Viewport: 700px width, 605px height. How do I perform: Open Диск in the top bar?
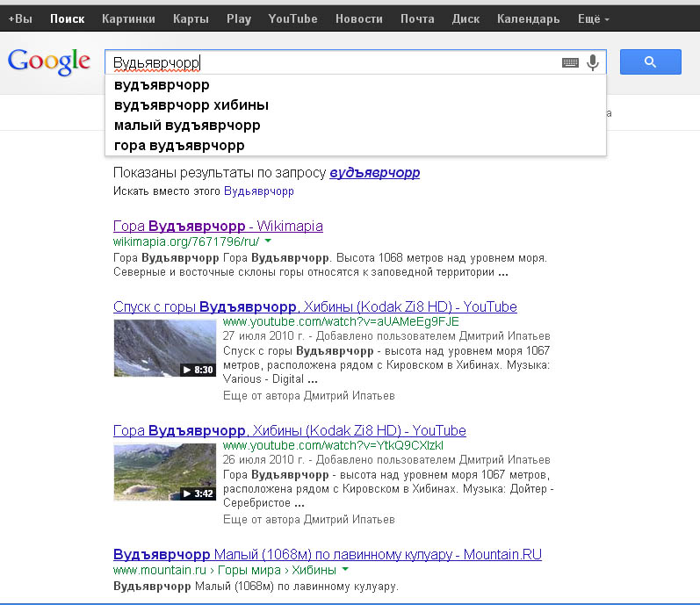tap(465, 18)
